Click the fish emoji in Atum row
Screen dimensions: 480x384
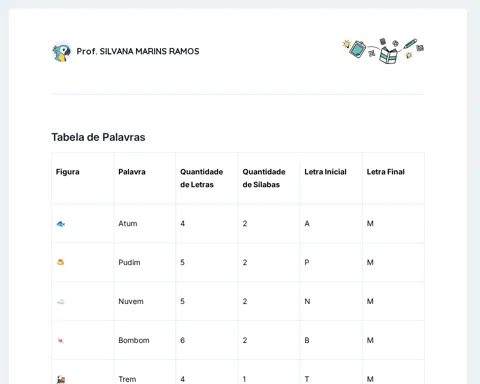[60, 224]
